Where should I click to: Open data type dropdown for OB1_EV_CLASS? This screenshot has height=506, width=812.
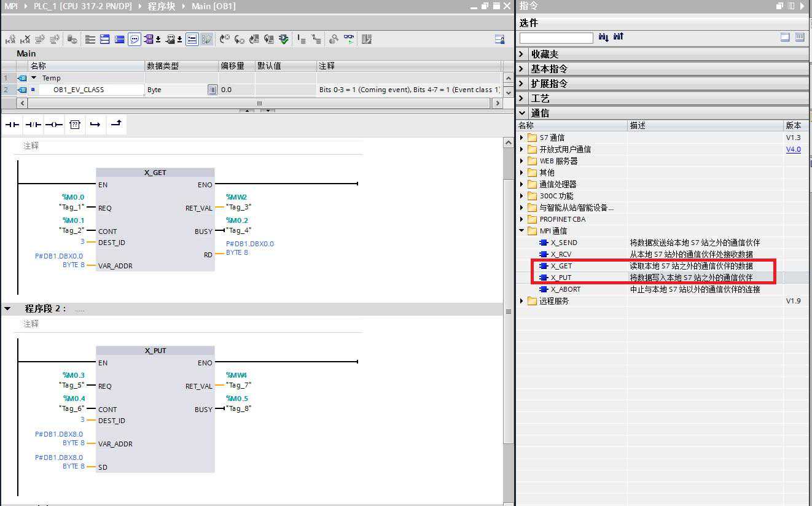pyautogui.click(x=213, y=90)
